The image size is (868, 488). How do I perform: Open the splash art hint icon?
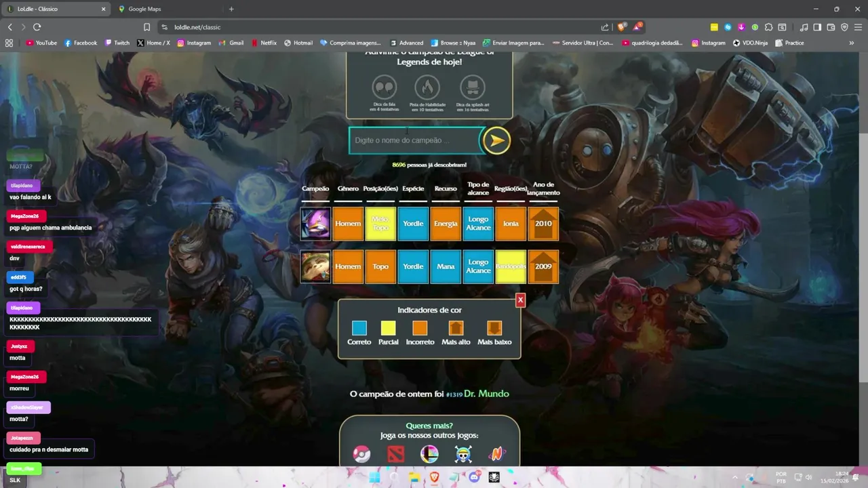(473, 87)
